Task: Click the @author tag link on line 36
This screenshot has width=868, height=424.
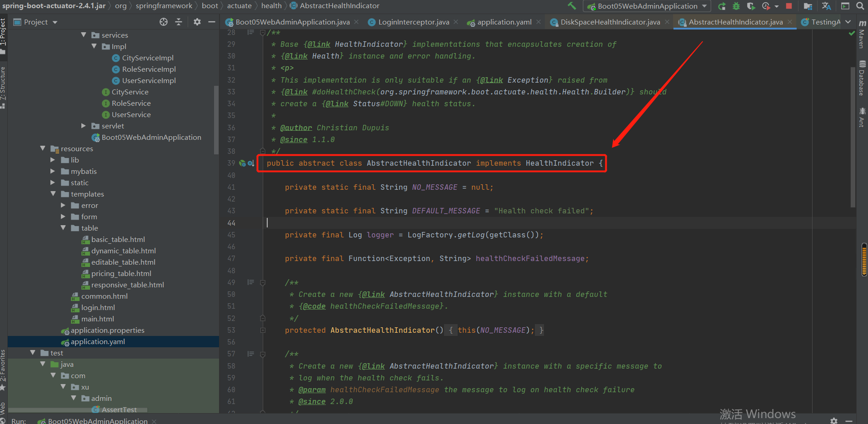Action: (x=296, y=128)
